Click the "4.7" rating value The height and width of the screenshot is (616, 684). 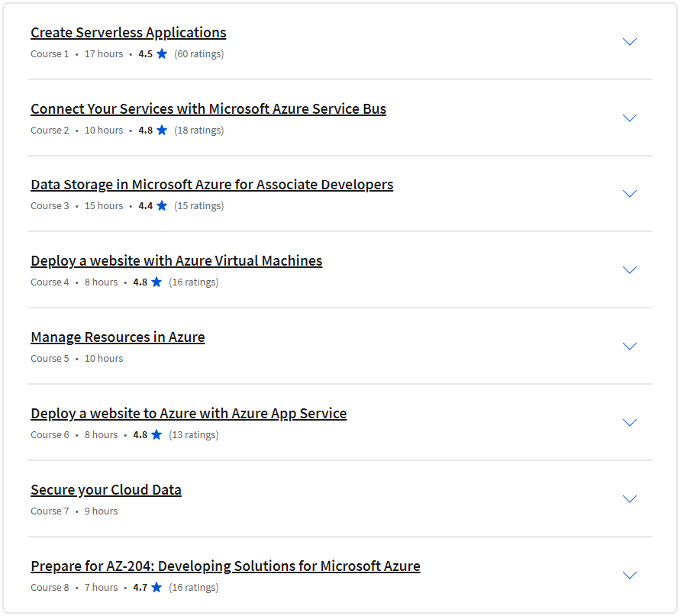coord(140,587)
